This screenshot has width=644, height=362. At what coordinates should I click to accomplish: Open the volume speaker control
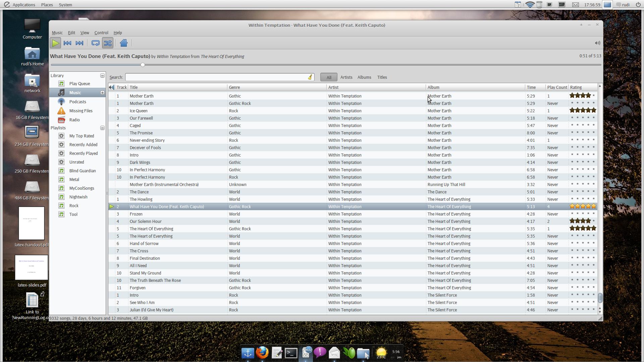click(597, 43)
